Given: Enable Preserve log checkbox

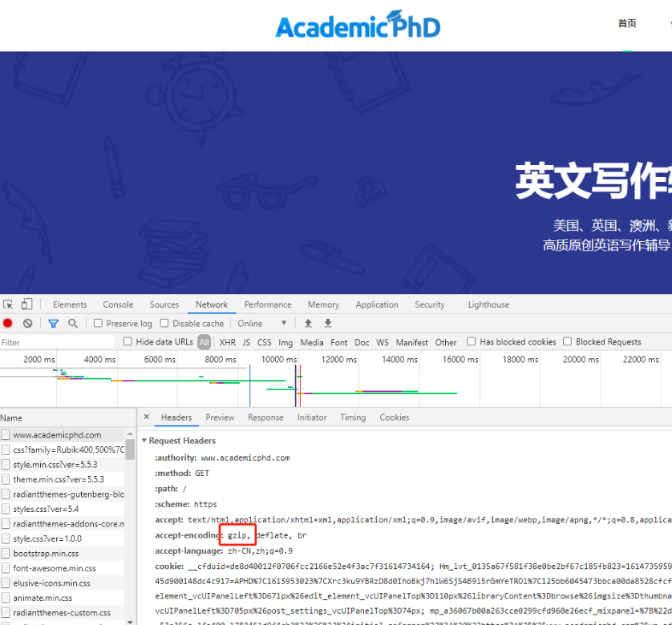Looking at the screenshot, I should tap(98, 323).
